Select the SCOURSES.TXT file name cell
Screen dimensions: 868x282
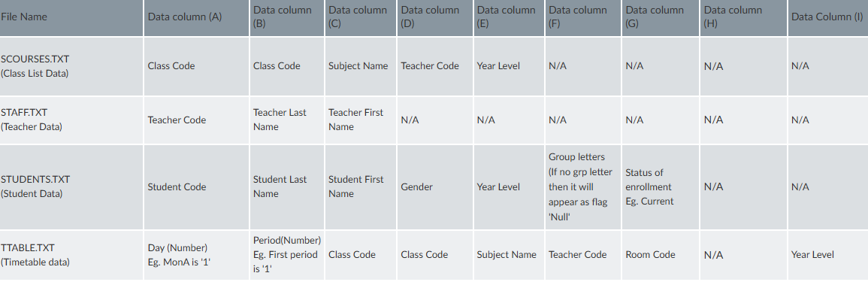[71, 66]
